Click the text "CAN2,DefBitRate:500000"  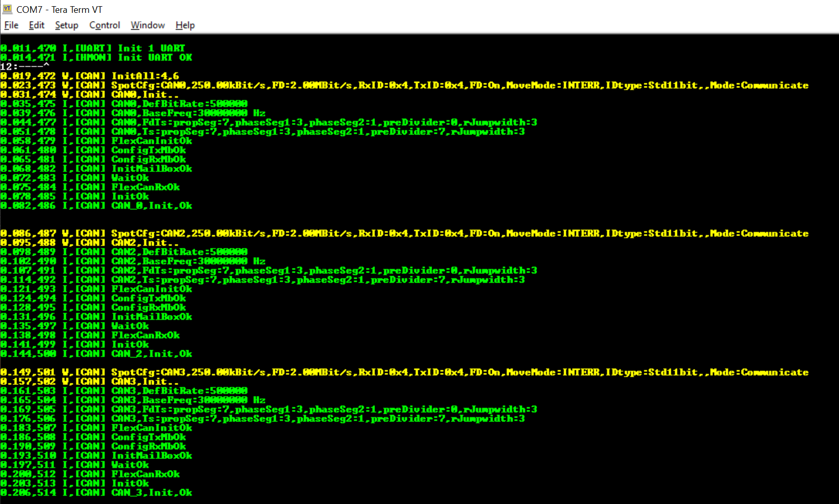180,251
